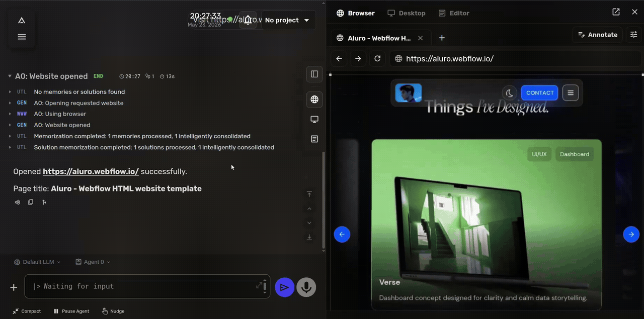This screenshot has width=644, height=319.
Task: Toggle dark mode moon on Aluro site
Action: click(510, 93)
